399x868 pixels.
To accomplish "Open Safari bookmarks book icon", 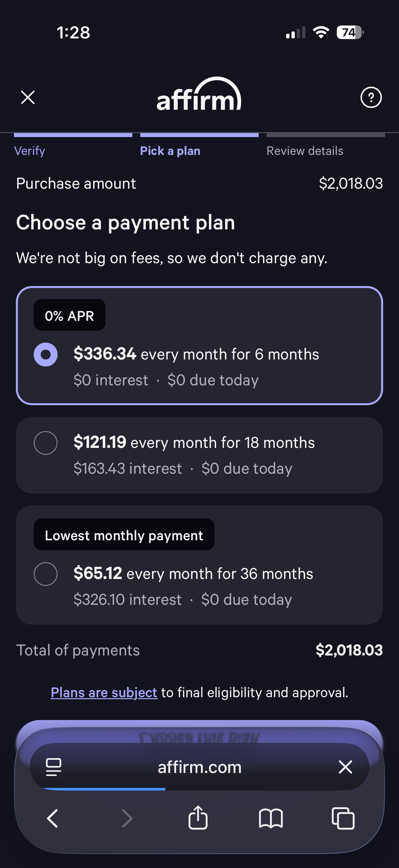I will pos(271,818).
